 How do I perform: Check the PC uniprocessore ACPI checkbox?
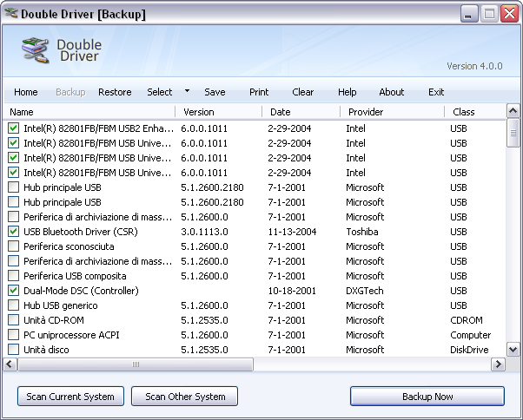[13, 335]
